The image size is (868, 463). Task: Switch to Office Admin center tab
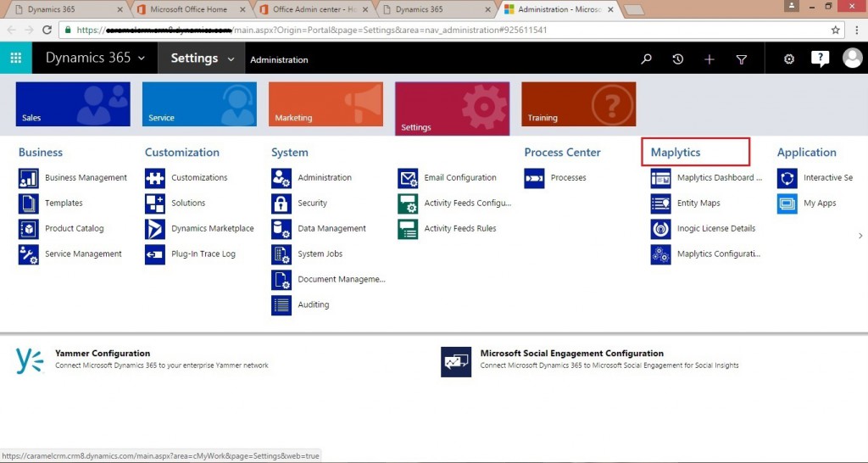click(x=314, y=9)
